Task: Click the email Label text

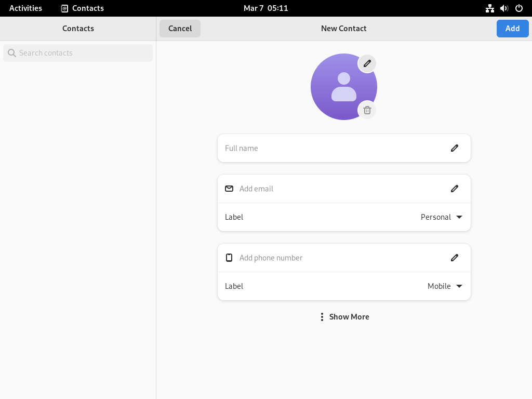Action: pos(234,217)
